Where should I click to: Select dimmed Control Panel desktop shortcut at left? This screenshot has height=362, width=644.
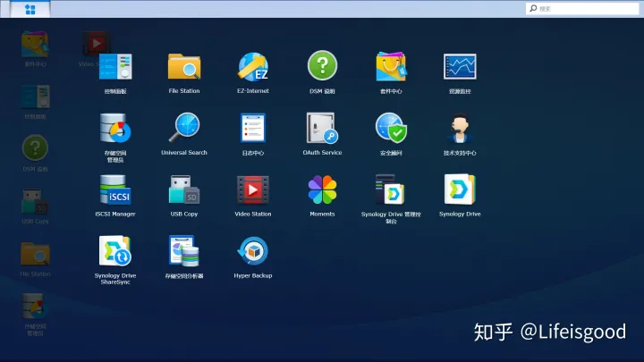coord(35,101)
